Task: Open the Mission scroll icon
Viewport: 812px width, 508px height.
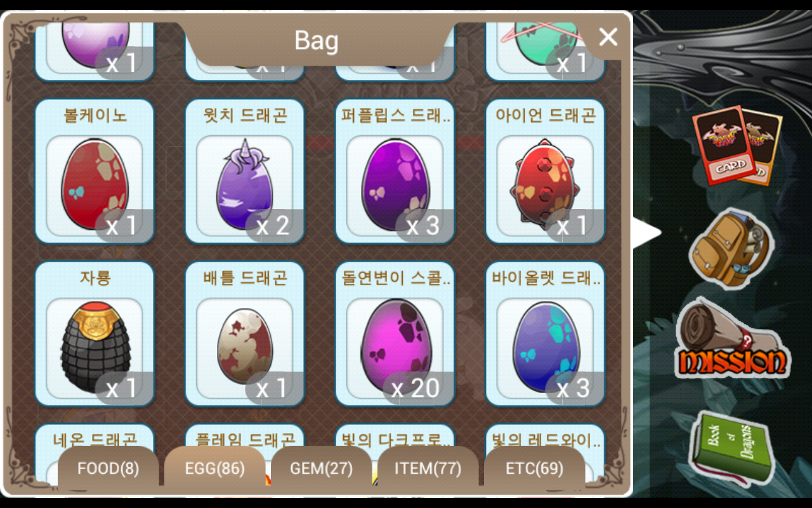Action: pos(732,340)
